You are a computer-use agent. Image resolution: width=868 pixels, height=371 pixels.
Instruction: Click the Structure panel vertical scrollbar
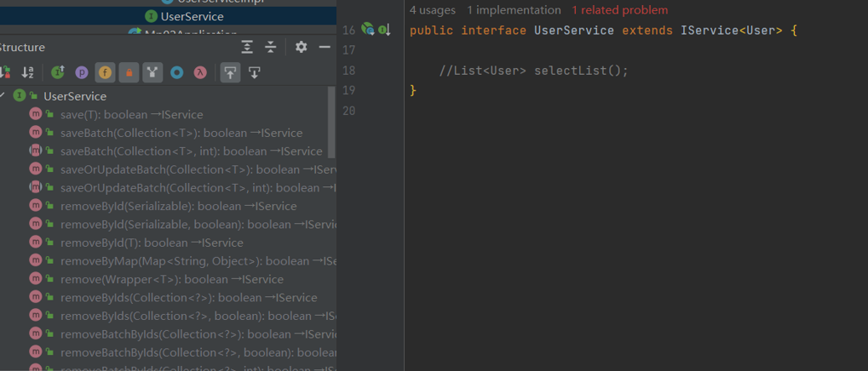coord(332,123)
